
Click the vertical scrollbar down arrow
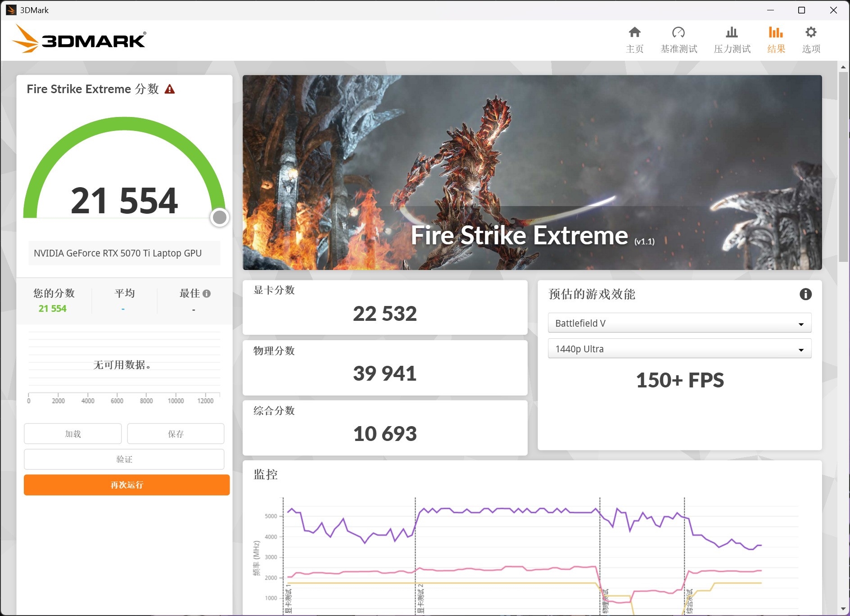(x=843, y=609)
